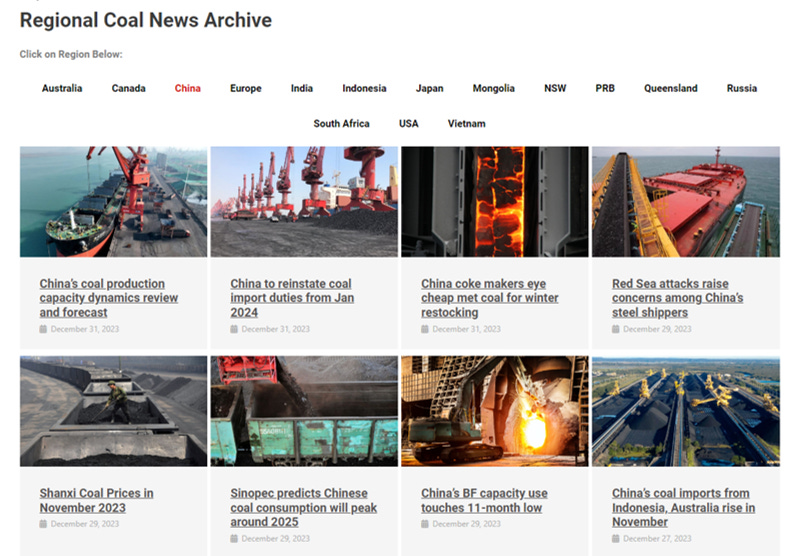Read "China's coal imports from Indonesia, Australia" article

(x=683, y=508)
